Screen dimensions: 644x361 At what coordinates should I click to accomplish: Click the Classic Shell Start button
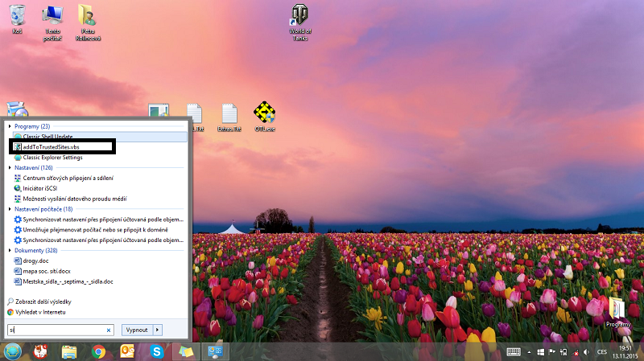12,351
